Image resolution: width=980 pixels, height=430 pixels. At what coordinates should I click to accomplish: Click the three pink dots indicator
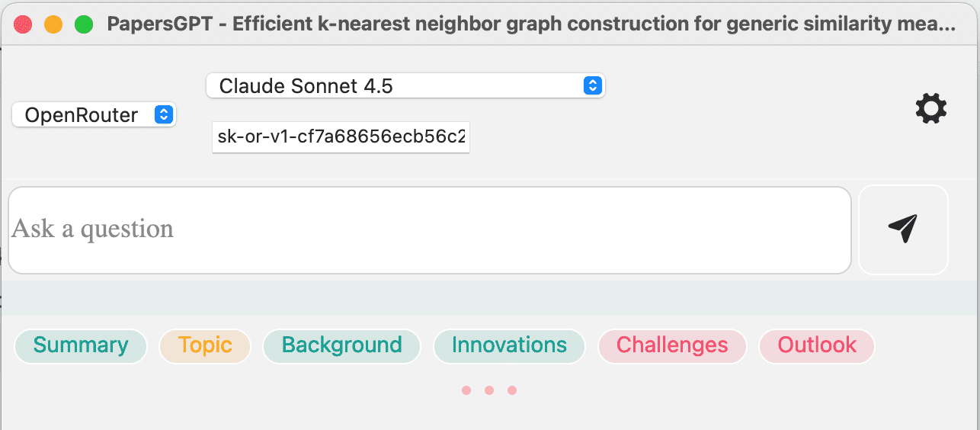coord(489,390)
